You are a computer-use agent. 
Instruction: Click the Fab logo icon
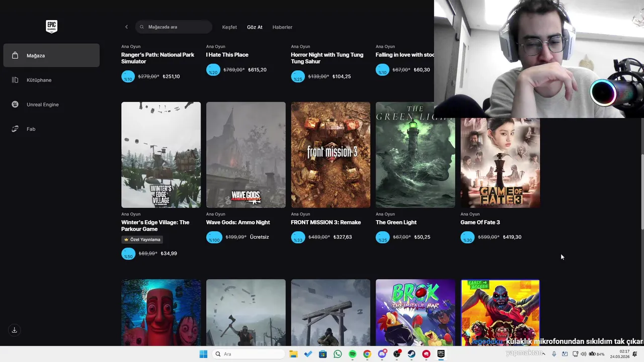[15, 129]
